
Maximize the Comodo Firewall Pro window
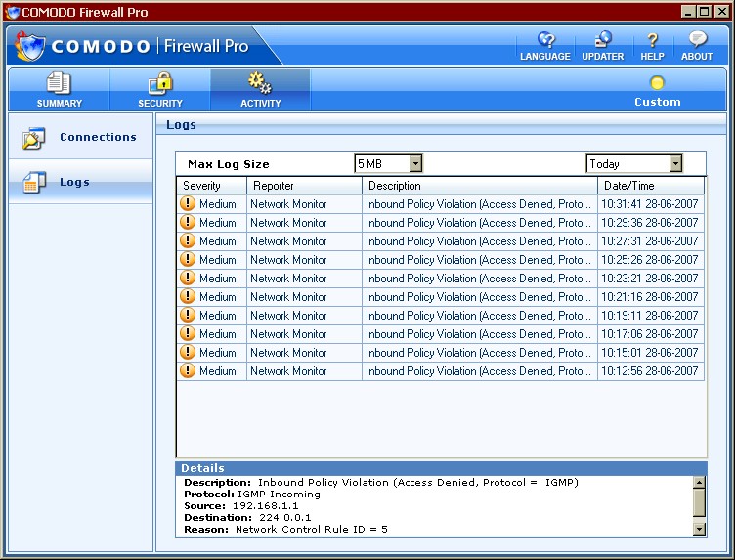click(x=705, y=12)
